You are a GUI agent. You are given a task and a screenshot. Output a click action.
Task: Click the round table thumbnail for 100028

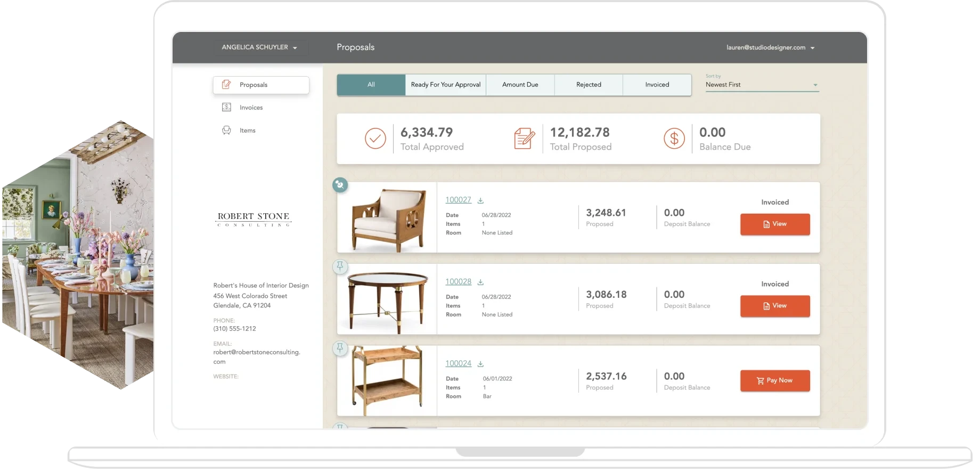pos(387,299)
